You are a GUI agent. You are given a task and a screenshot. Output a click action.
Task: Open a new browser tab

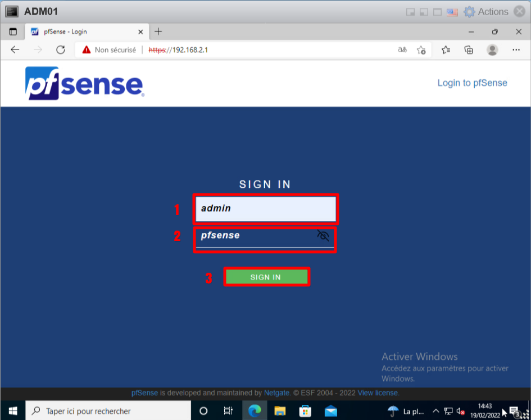click(x=158, y=31)
